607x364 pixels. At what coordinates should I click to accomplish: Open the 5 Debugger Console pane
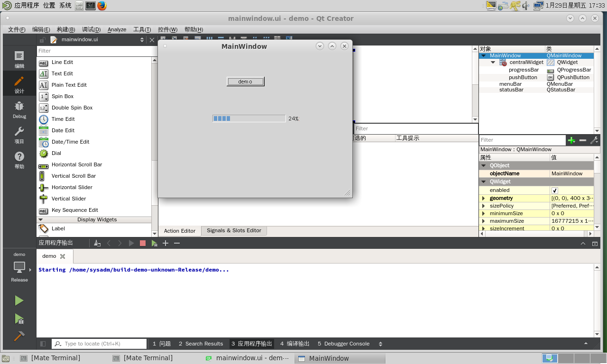coord(343,344)
